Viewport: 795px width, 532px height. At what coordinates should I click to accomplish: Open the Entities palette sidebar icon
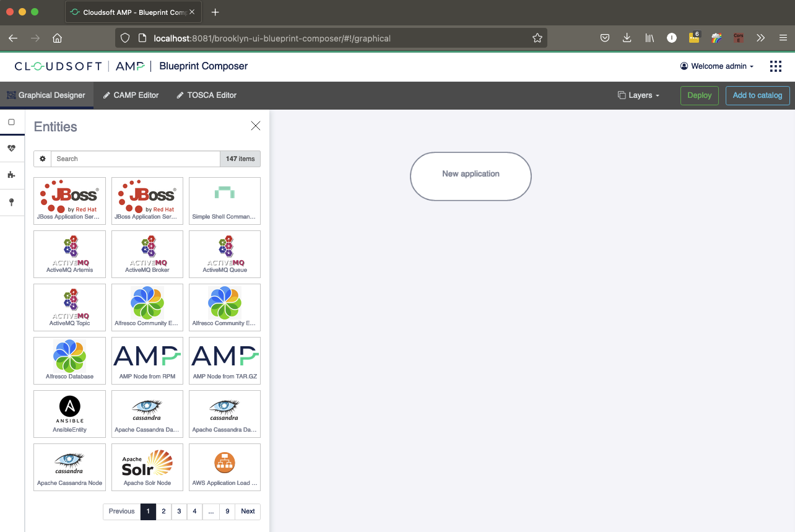click(x=11, y=122)
